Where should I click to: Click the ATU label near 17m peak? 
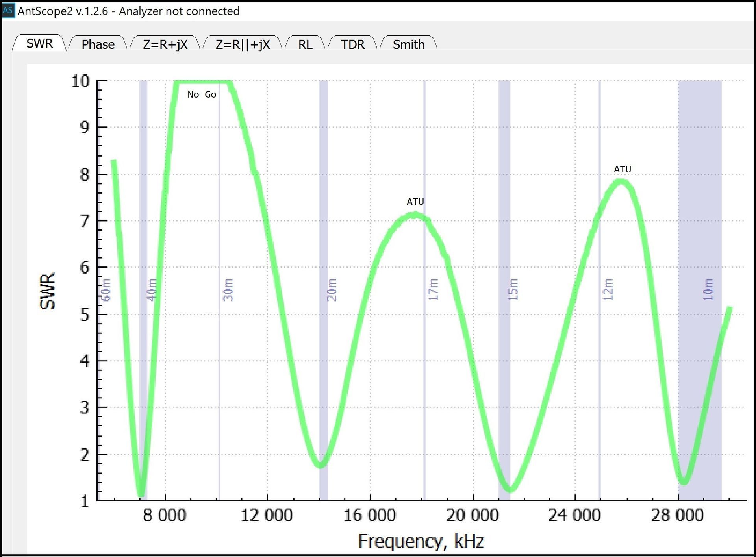coord(415,202)
